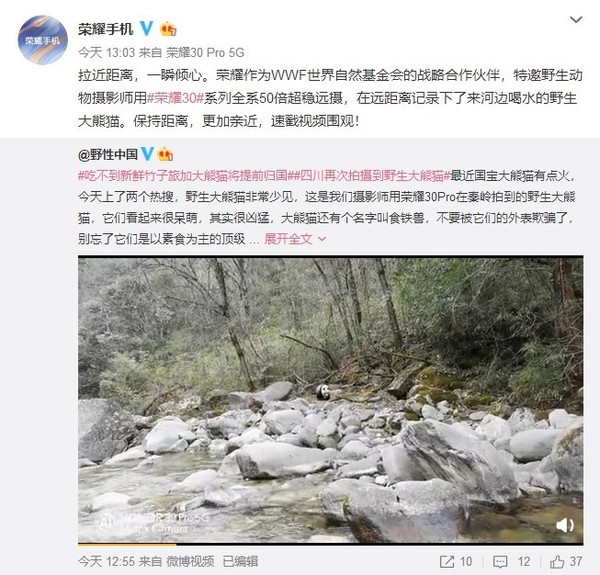Click the video progress bar
600x575 pixels.
pos(331,543)
